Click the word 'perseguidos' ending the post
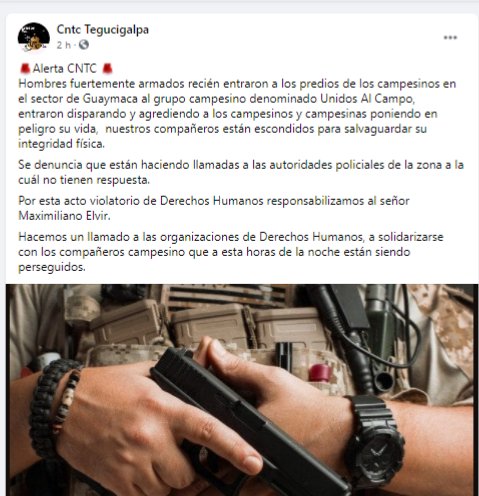 [x=52, y=267]
